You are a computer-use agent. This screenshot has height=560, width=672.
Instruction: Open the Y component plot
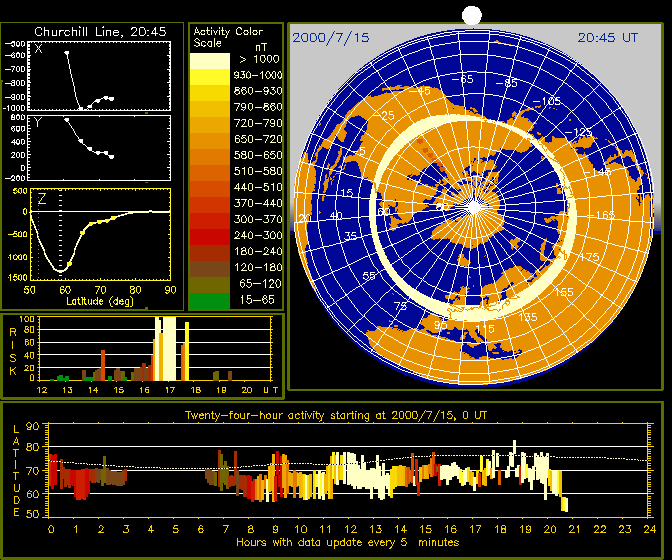pyautogui.click(x=100, y=148)
